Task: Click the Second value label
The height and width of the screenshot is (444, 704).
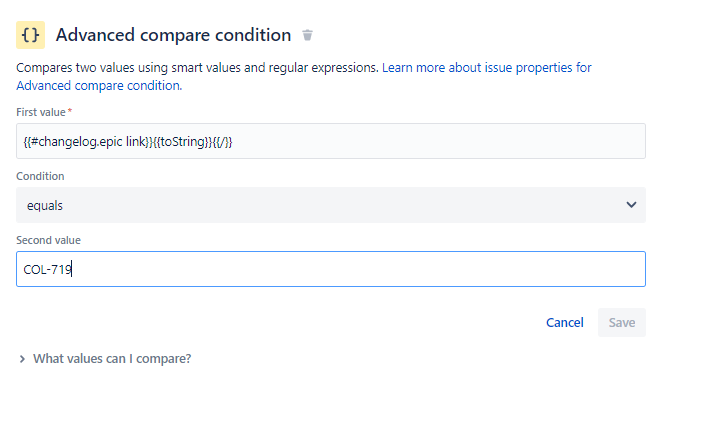Action: (48, 240)
